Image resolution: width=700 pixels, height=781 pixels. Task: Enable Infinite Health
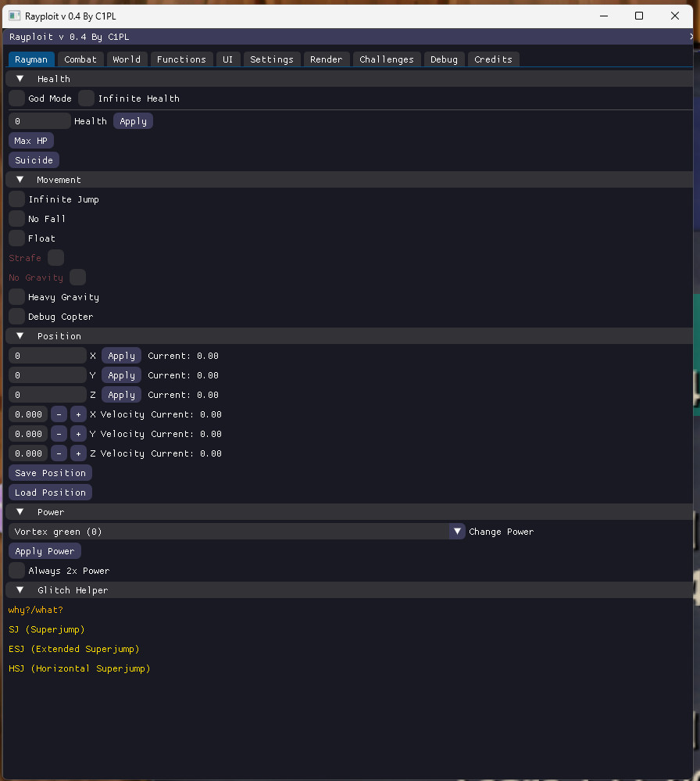pos(86,98)
